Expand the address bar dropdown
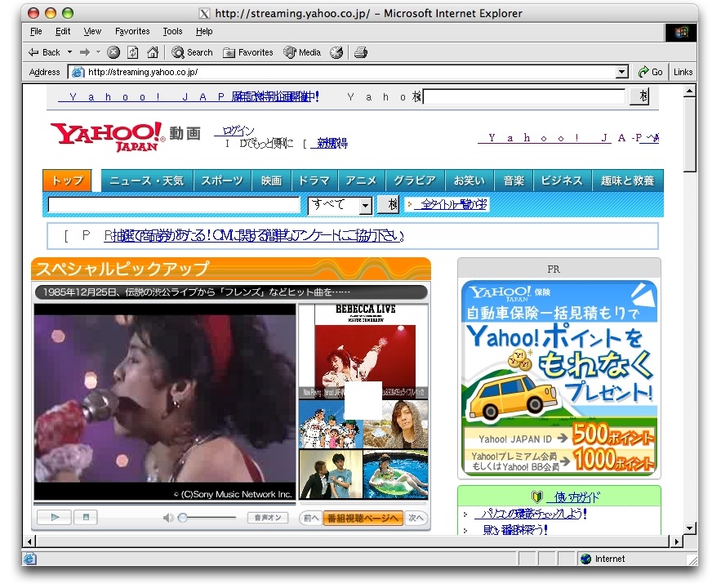The height and width of the screenshot is (588, 721). (x=622, y=72)
